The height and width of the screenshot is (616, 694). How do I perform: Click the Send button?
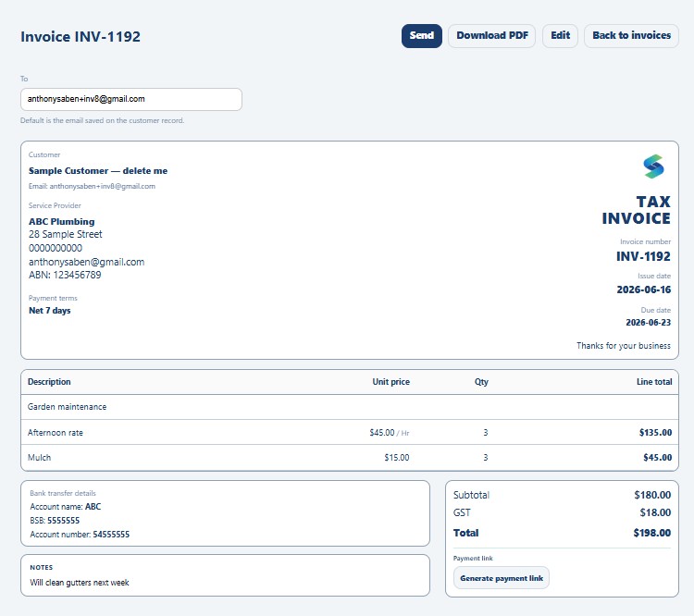421,36
